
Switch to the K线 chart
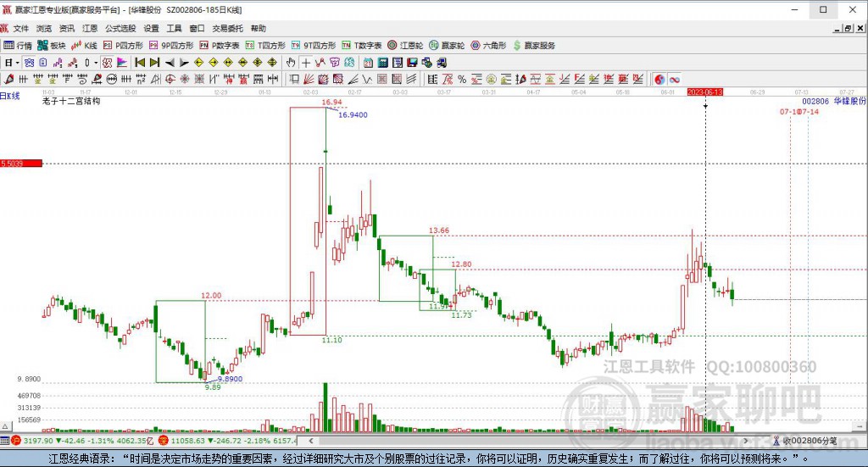[84, 46]
